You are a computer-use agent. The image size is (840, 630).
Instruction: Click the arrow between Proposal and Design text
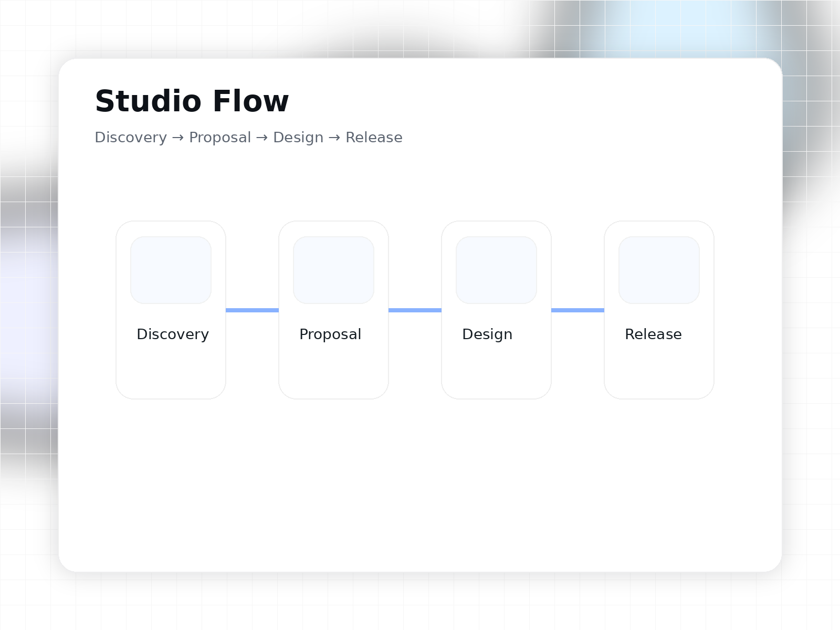(262, 138)
